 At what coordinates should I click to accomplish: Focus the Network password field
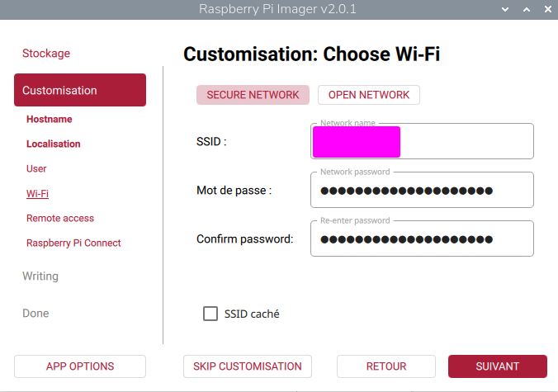click(423, 191)
